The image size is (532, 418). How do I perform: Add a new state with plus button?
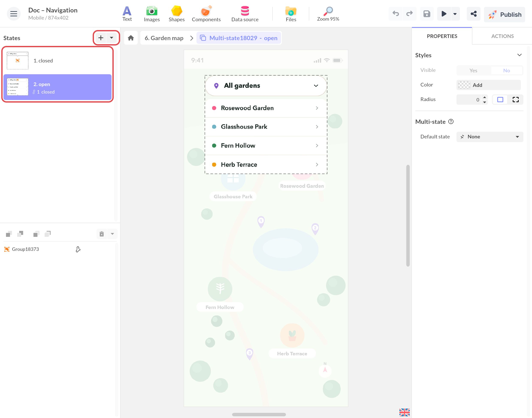tap(101, 38)
